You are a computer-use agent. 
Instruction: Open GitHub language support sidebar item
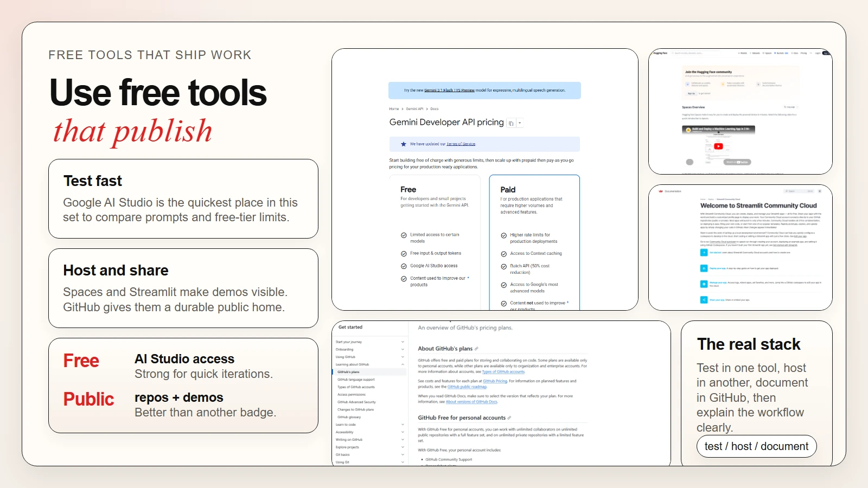(356, 380)
